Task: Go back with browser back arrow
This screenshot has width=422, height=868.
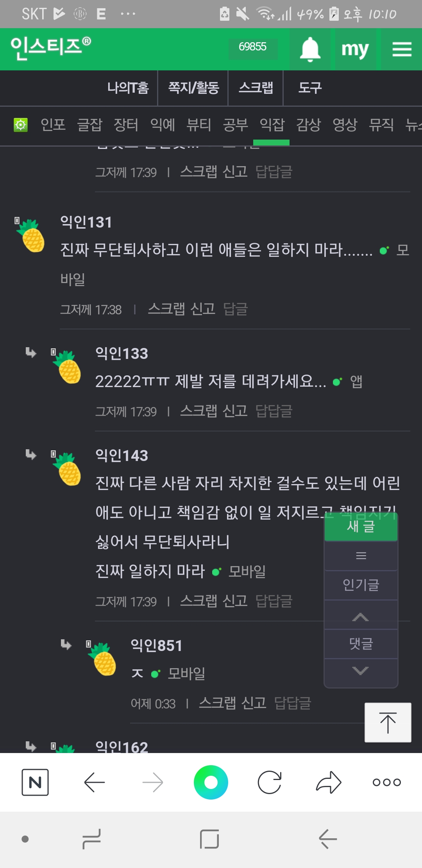Action: (95, 782)
